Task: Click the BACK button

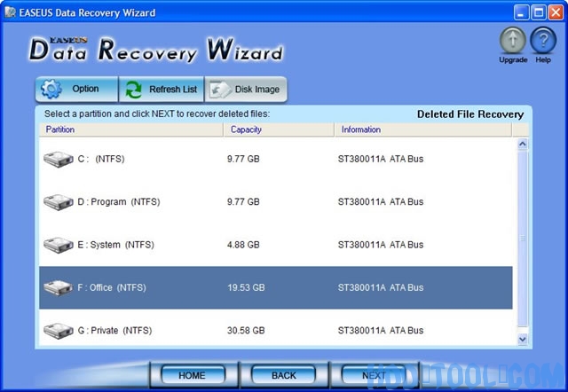Action: pyautogui.click(x=284, y=375)
